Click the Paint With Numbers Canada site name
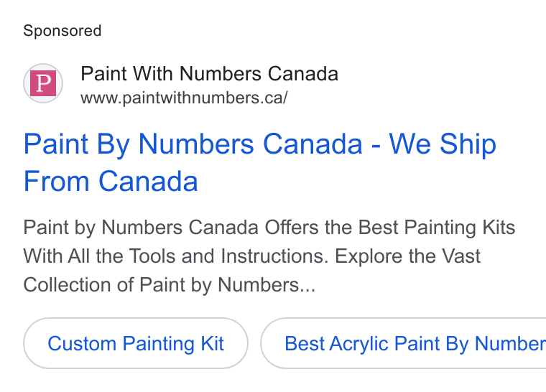Image resolution: width=546 pixels, height=392 pixels. tap(209, 73)
